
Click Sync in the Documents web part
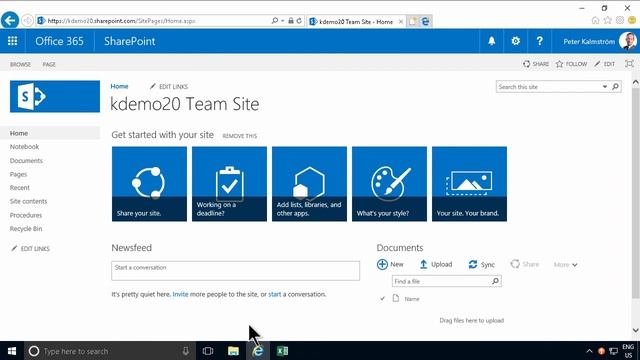click(x=482, y=264)
